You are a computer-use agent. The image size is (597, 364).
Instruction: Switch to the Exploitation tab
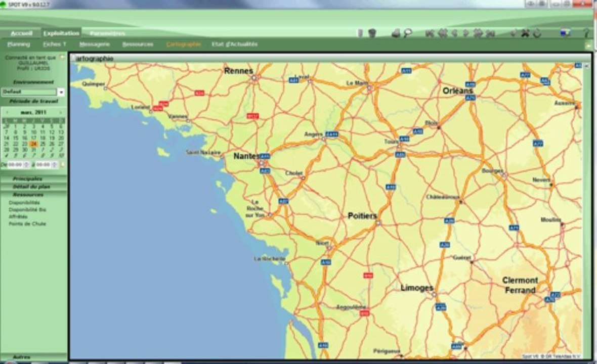tap(61, 33)
